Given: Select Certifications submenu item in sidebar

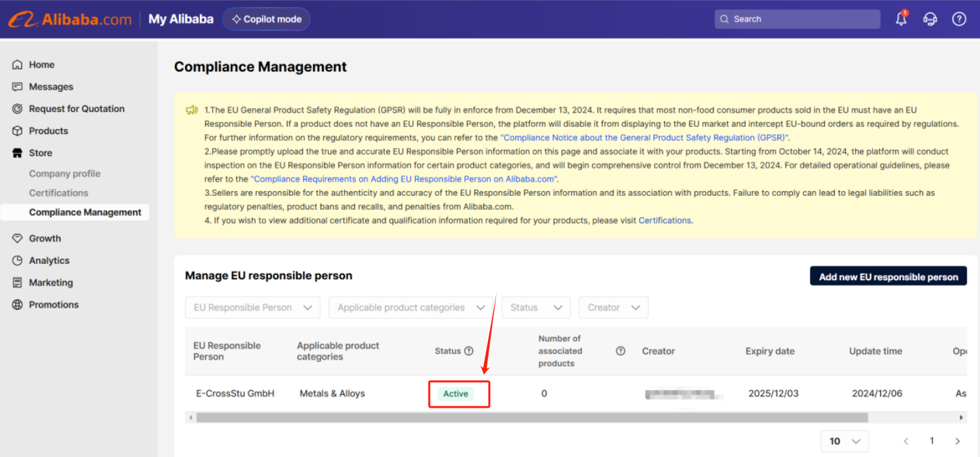Looking at the screenshot, I should (59, 193).
